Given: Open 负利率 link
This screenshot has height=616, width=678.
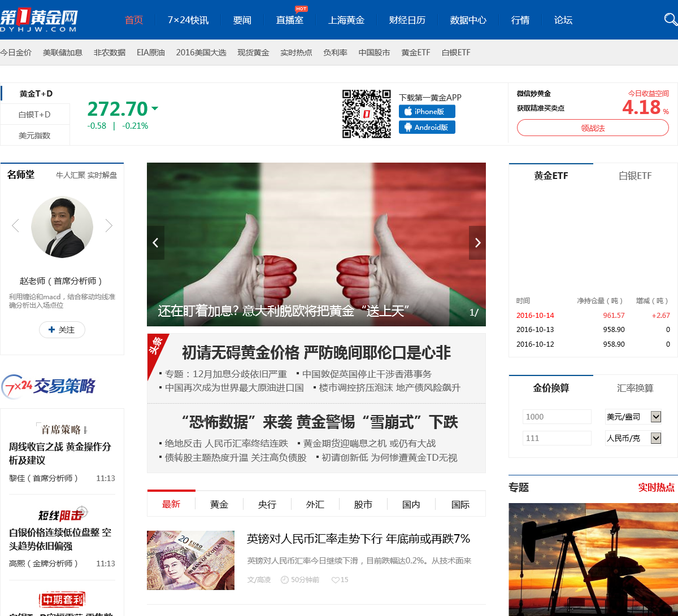Looking at the screenshot, I should [x=335, y=53].
